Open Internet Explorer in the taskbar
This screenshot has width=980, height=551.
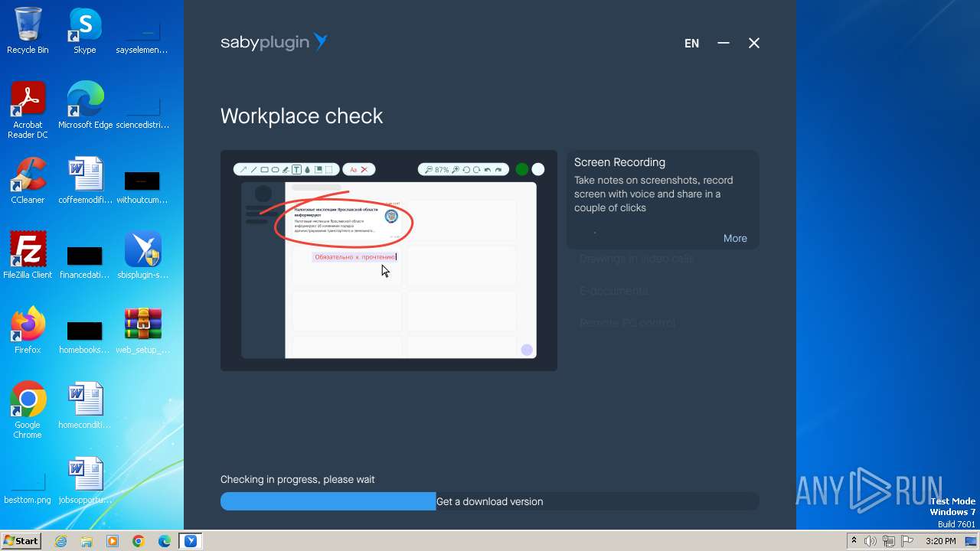tap(61, 541)
